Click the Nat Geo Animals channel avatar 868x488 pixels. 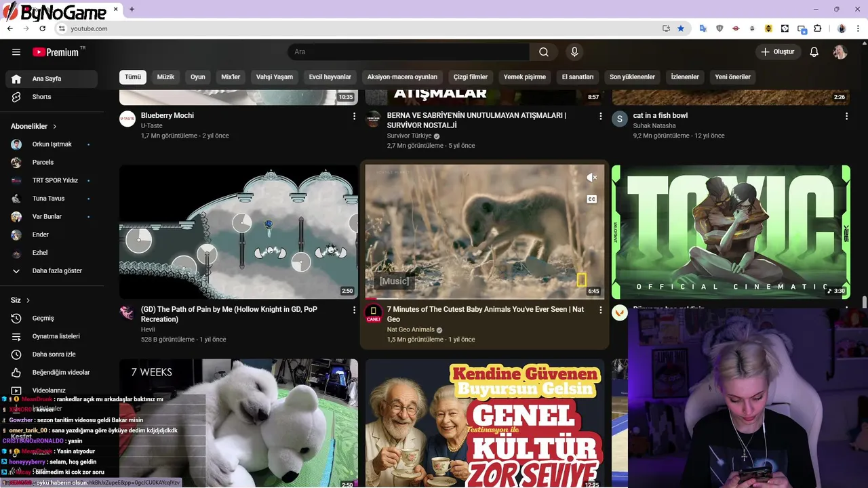click(x=373, y=313)
